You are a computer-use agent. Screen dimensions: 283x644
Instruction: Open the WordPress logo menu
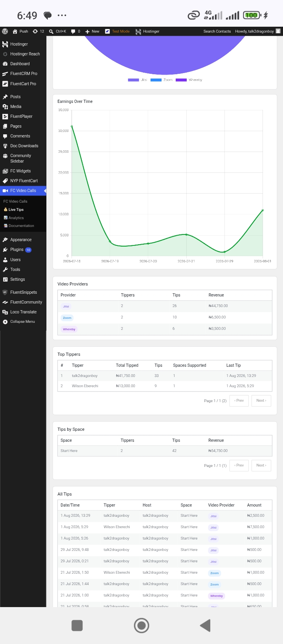coord(5,31)
